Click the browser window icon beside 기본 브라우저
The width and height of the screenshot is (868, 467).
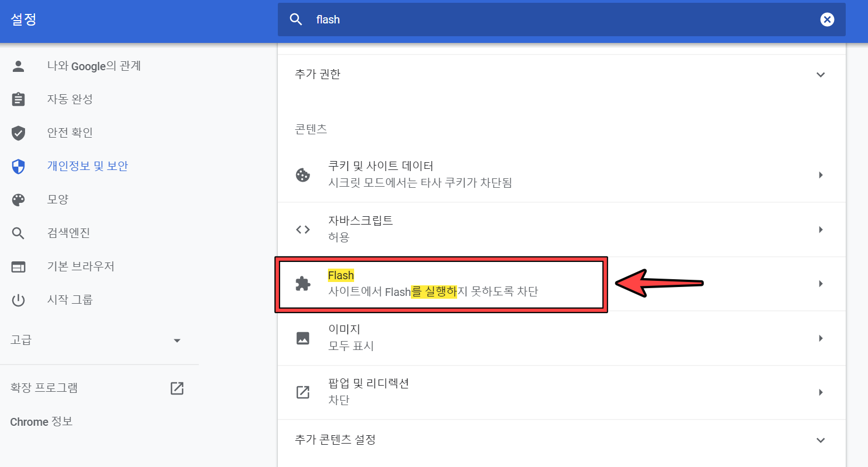coord(18,267)
